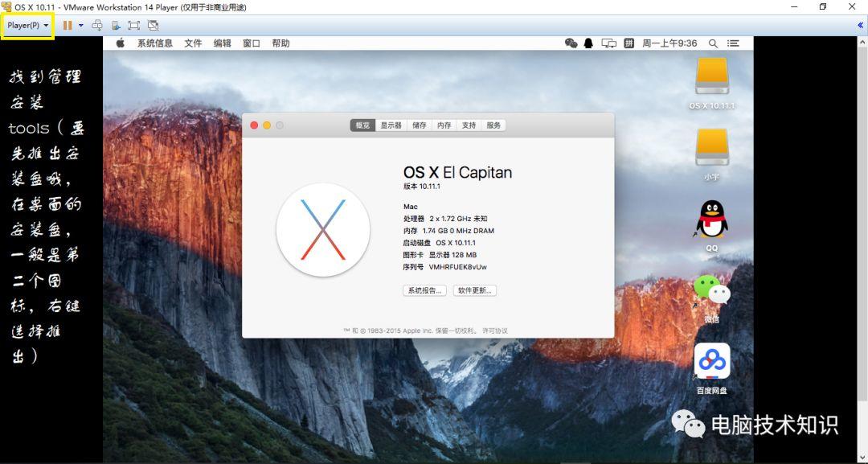Image resolution: width=868 pixels, height=464 pixels.
Task: Minimize the VMware Player window
Action: [795, 7]
